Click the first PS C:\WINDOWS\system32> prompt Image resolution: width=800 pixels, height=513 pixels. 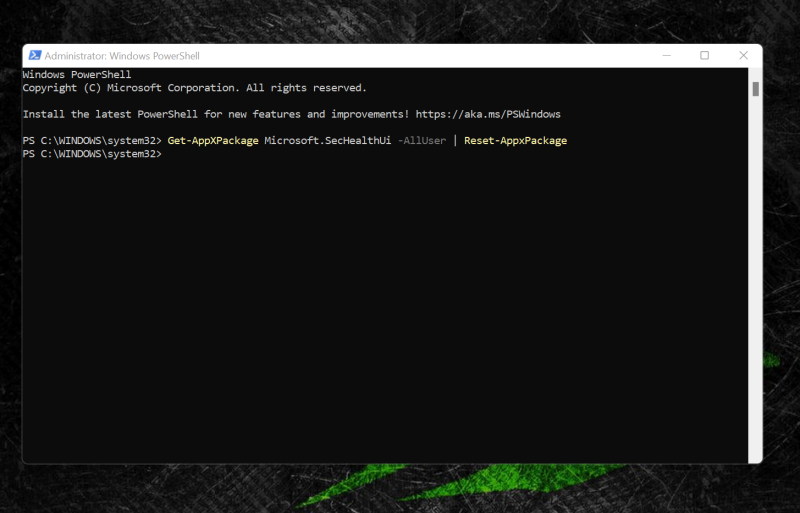tap(91, 141)
